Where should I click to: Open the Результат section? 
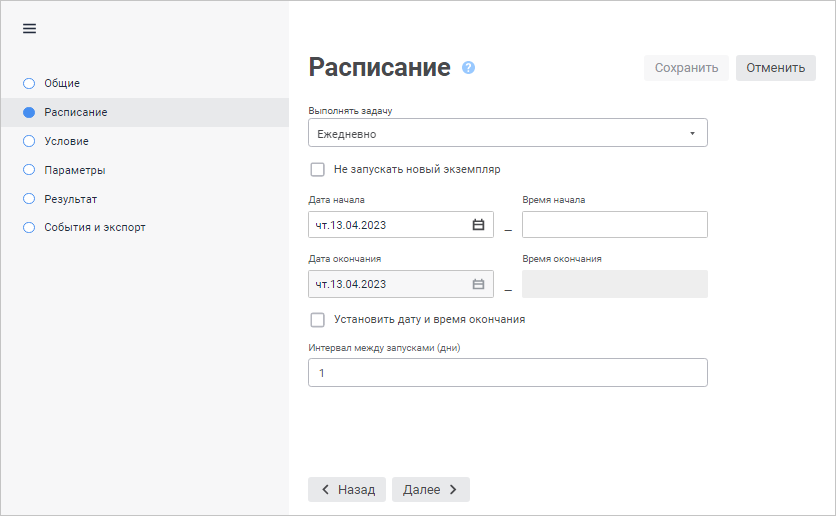(71, 199)
